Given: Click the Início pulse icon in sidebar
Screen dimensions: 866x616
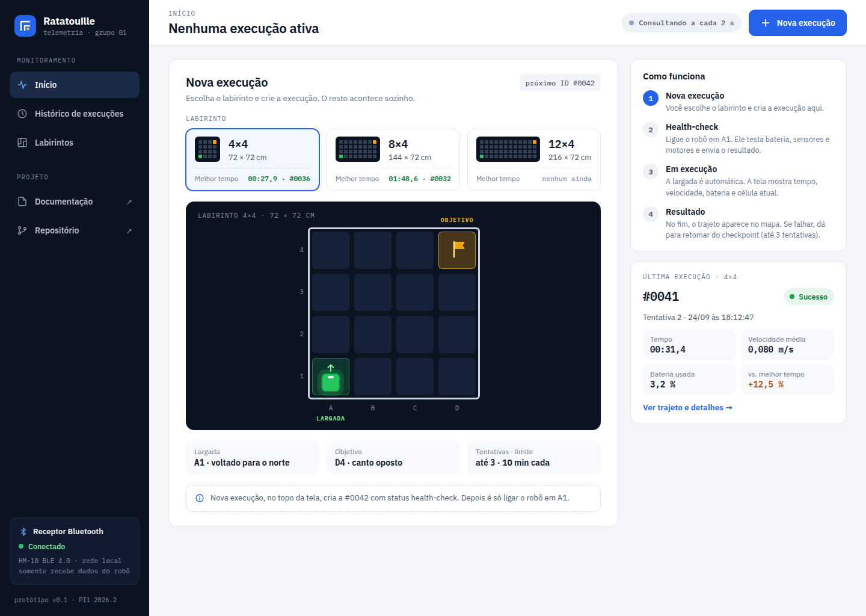Looking at the screenshot, I should click(22, 85).
